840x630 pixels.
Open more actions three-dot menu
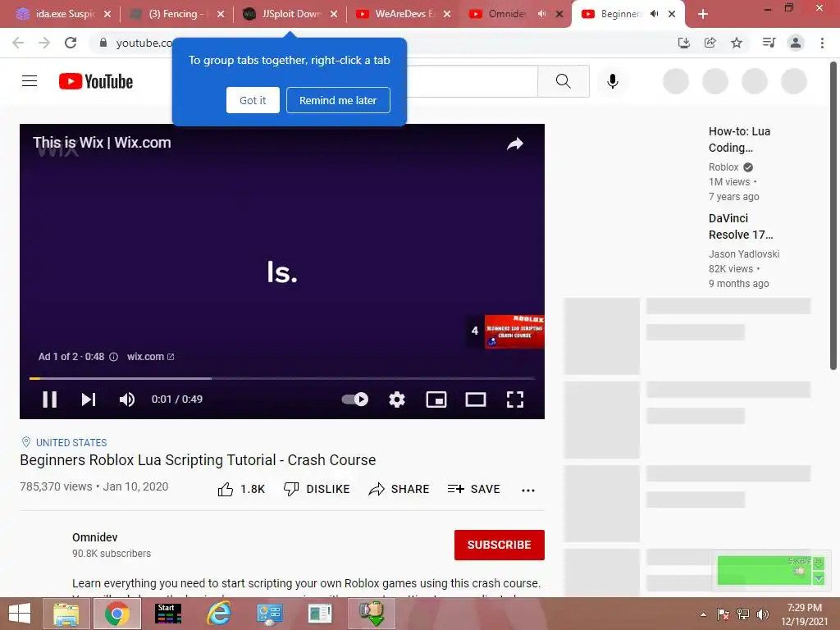click(x=528, y=491)
